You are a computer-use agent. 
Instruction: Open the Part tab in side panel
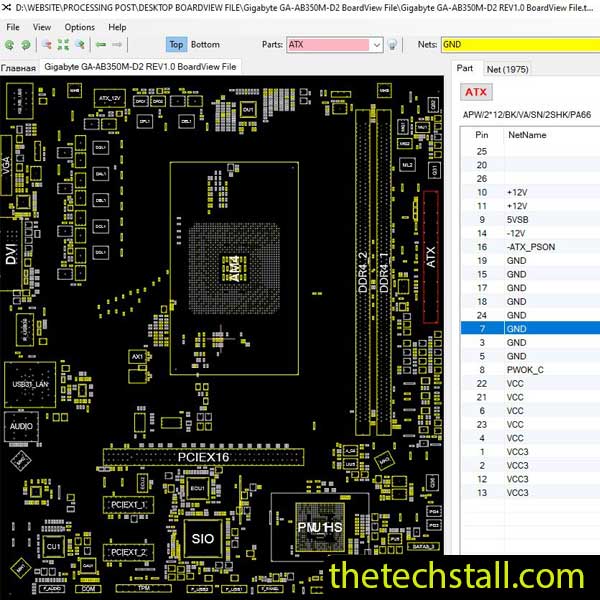(x=465, y=68)
